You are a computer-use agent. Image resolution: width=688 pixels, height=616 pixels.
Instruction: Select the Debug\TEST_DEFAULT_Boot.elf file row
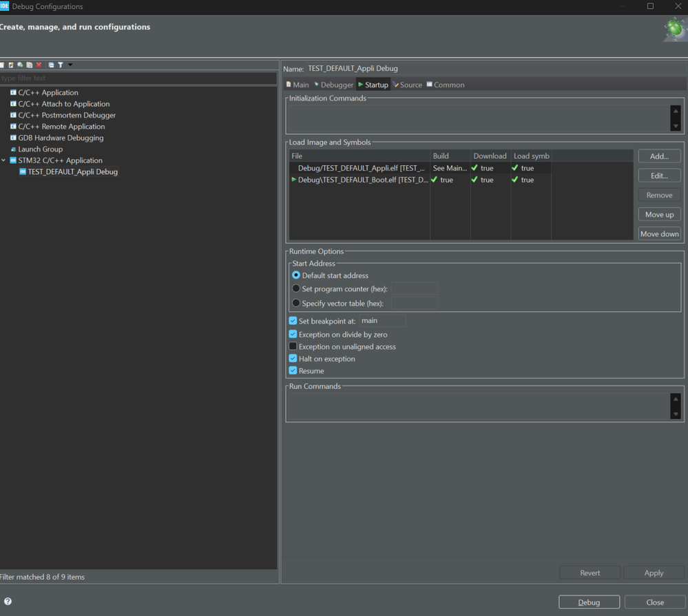coord(461,180)
